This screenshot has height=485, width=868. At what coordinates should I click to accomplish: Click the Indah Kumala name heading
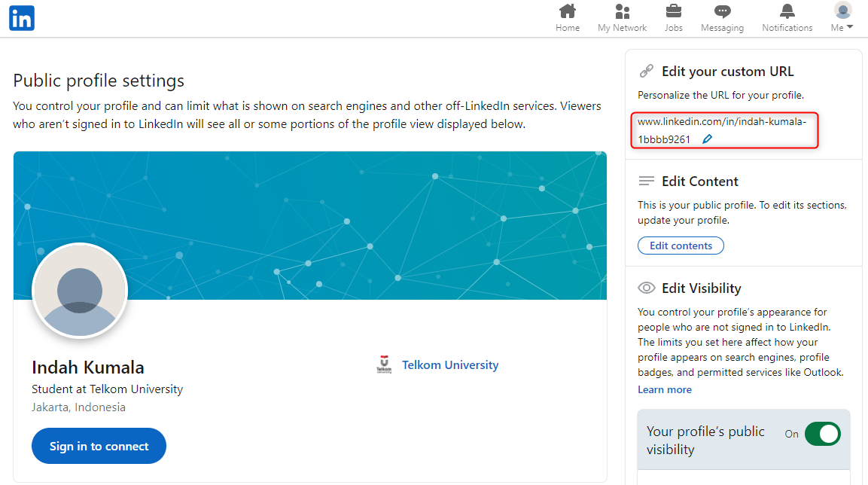coord(88,367)
